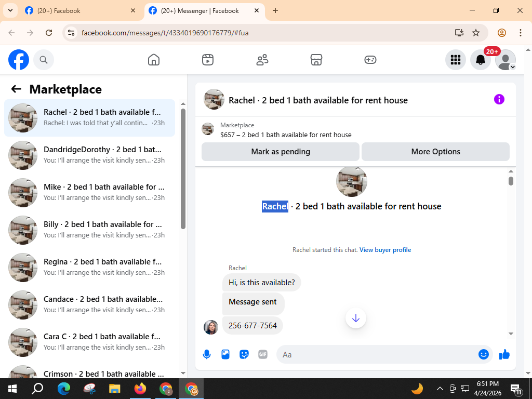The image size is (532, 399).
Task: Open the Chrome three-dot menu
Action: coord(521,33)
